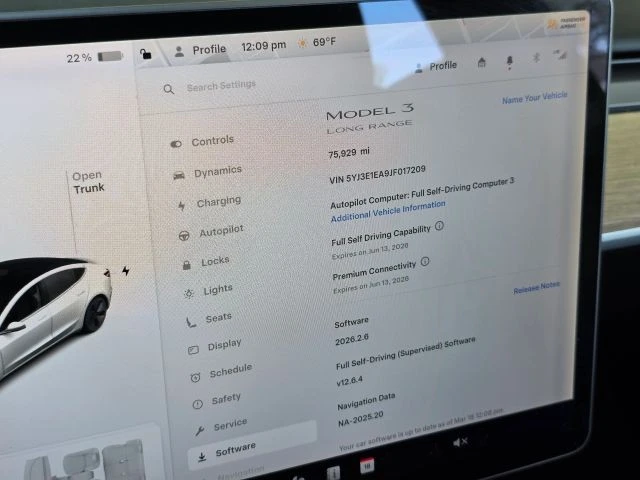Tap the software version 2026.2.6
This screenshot has width=640, height=480.
pos(352,339)
